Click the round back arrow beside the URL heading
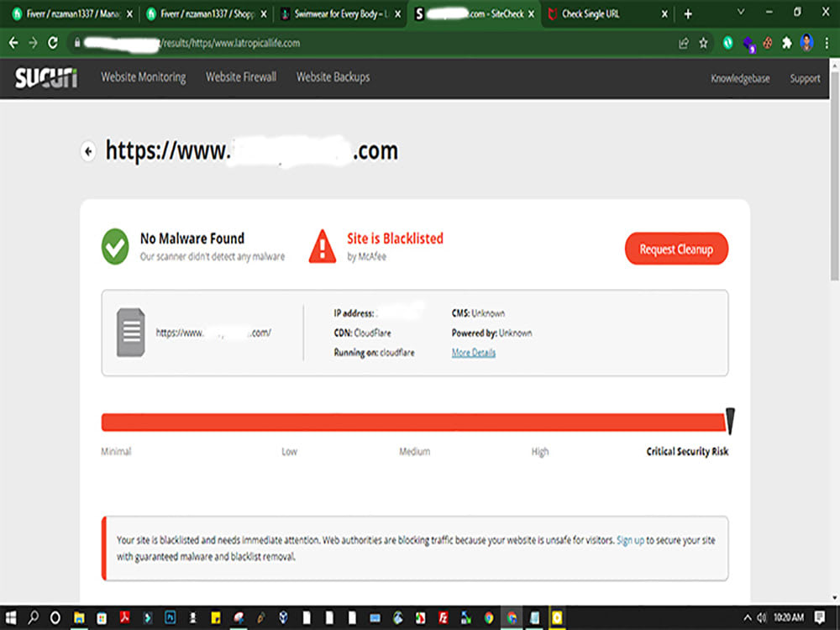Viewport: 840px width, 630px height. 88,151
